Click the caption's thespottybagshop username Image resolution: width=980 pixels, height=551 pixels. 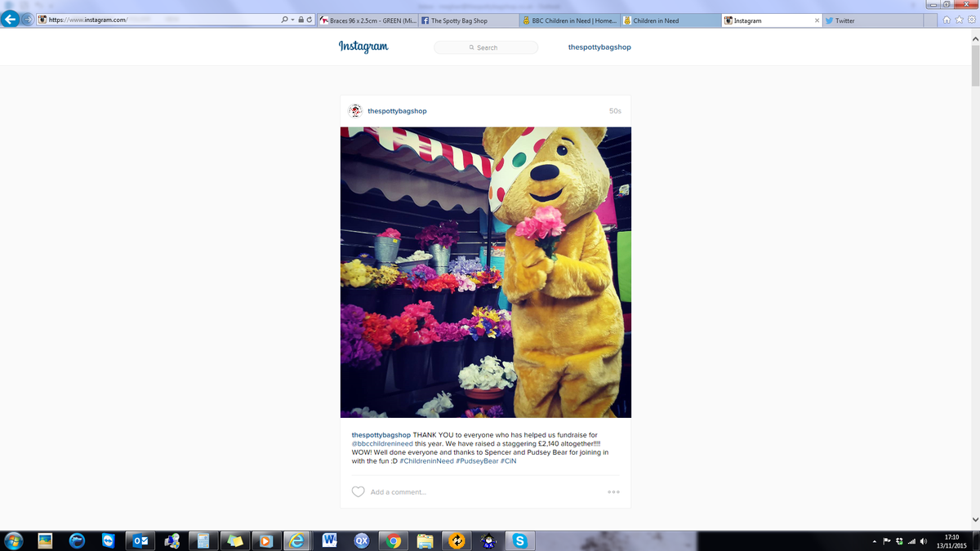click(381, 435)
